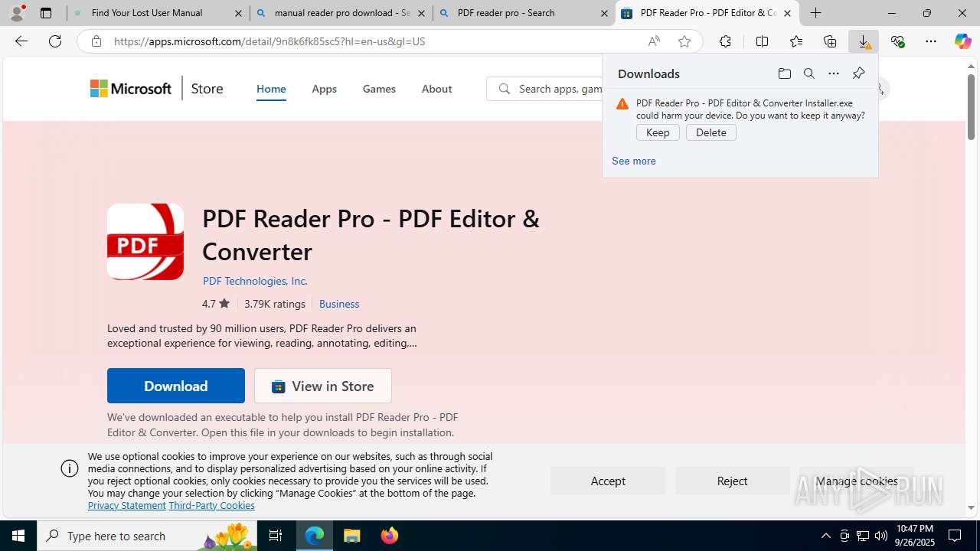Open Browser essentials icon

(x=897, y=41)
